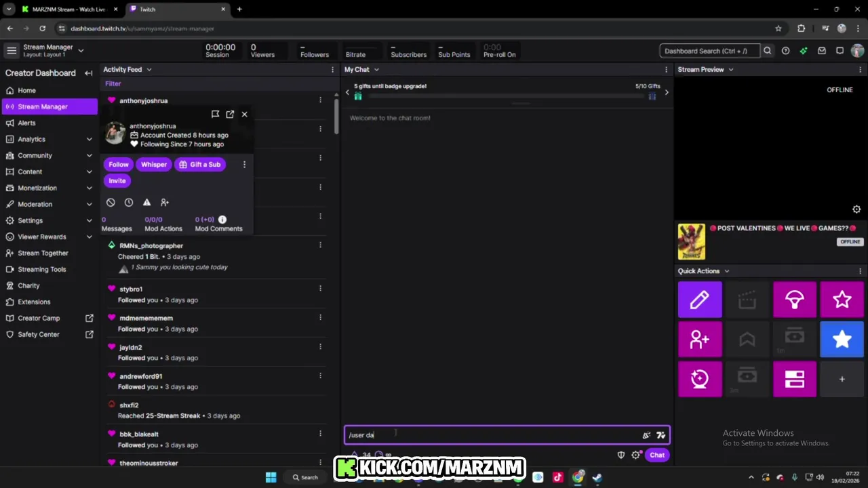Close the anthonyjoshrua user card
Screen dimensions: 868x488
244,114
